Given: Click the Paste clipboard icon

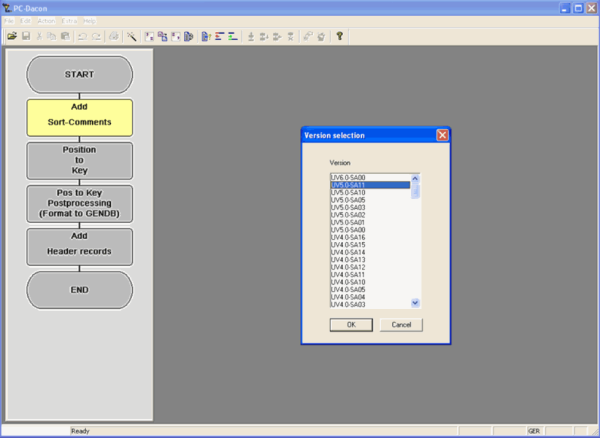Looking at the screenshot, I should tap(65, 36).
